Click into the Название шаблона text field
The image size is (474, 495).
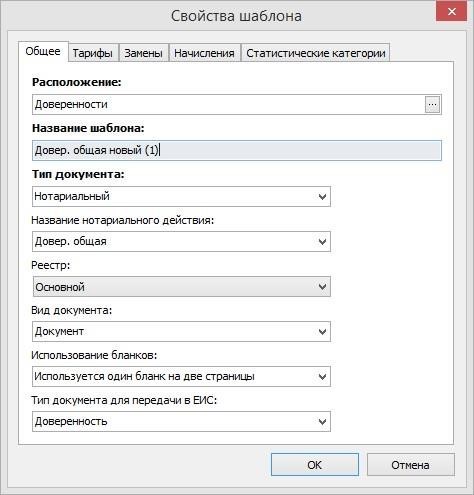click(x=237, y=150)
